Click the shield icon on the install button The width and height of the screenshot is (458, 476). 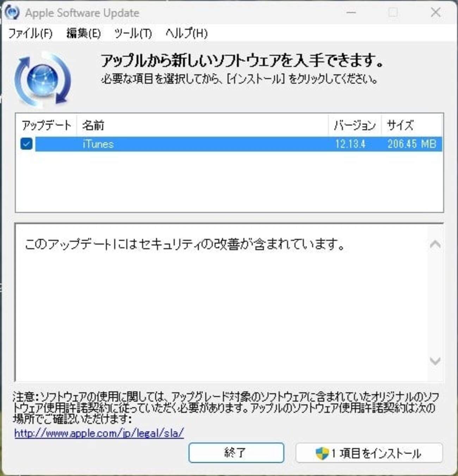tap(322, 453)
